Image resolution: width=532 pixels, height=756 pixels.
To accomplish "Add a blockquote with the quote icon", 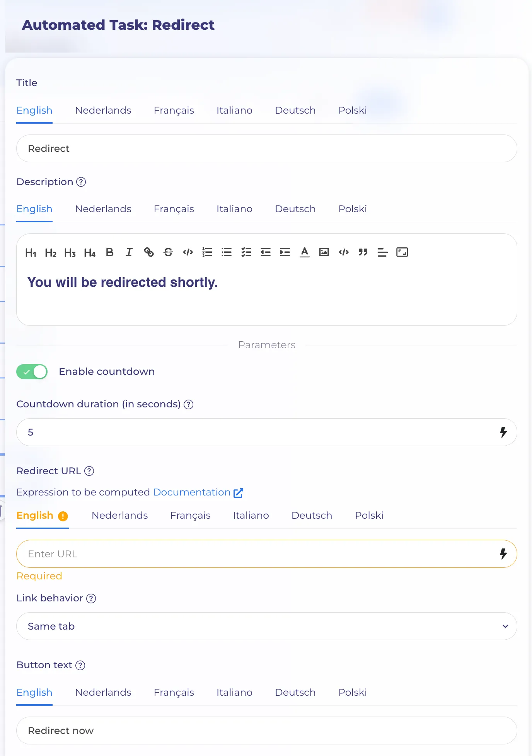I will (363, 252).
